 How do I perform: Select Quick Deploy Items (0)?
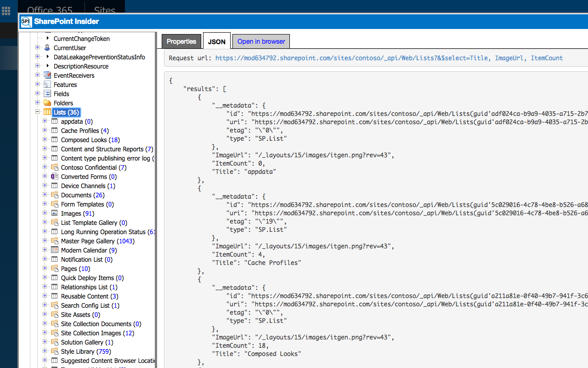click(92, 278)
